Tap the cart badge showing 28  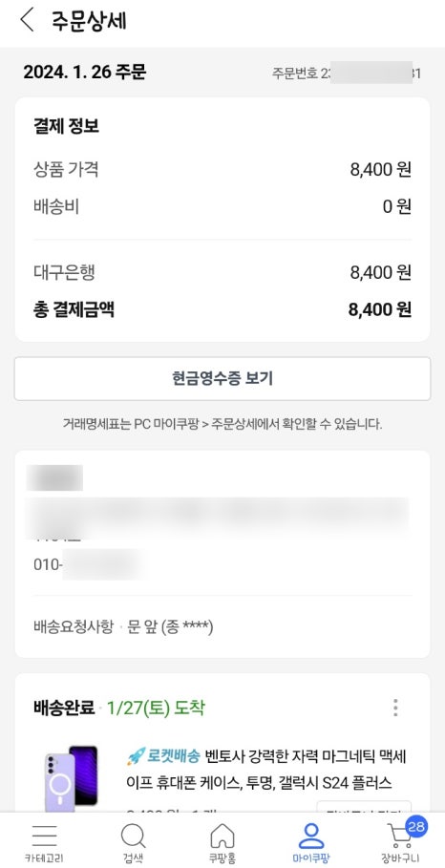pos(415,827)
